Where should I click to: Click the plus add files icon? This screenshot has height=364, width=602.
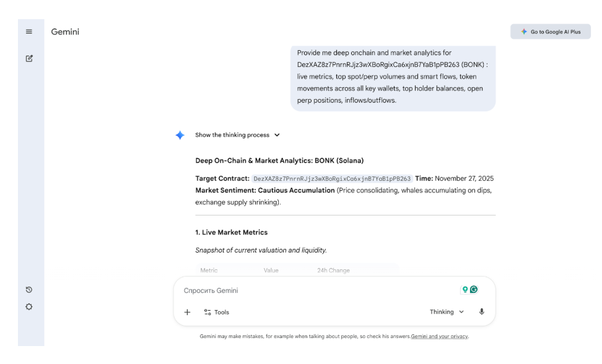188,312
